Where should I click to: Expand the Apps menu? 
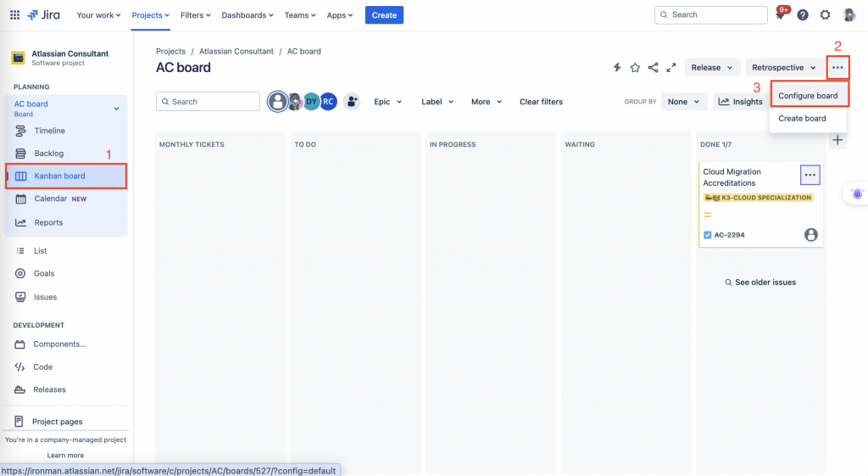pyautogui.click(x=339, y=15)
